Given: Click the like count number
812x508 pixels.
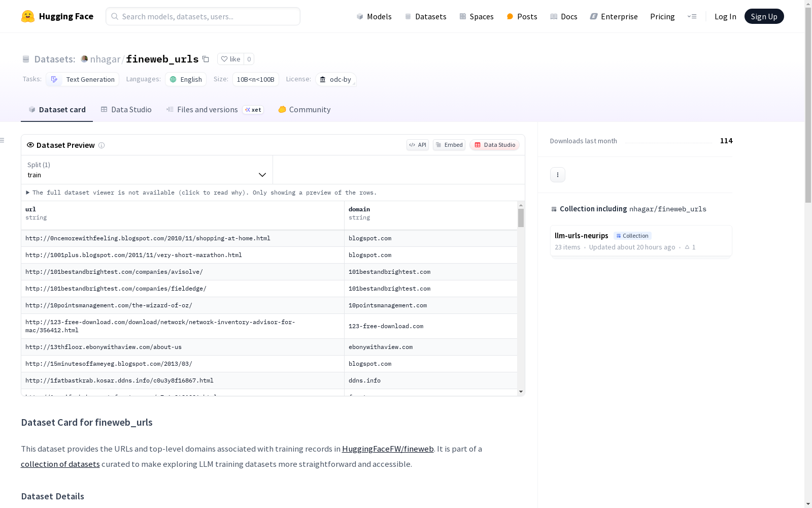Looking at the screenshot, I should (x=249, y=59).
